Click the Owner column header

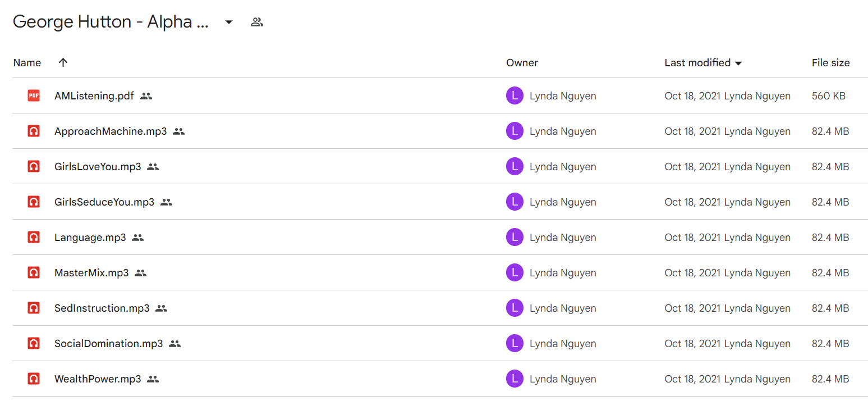pyautogui.click(x=522, y=63)
